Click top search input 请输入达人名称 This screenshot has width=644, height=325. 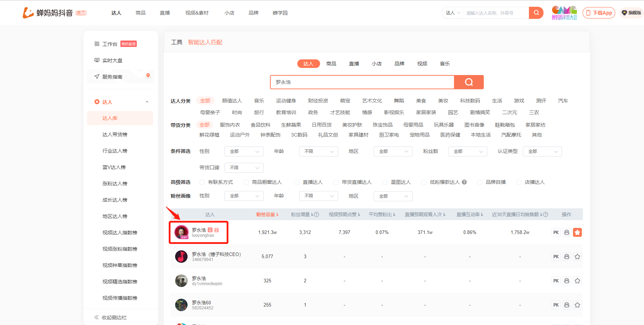(496, 13)
